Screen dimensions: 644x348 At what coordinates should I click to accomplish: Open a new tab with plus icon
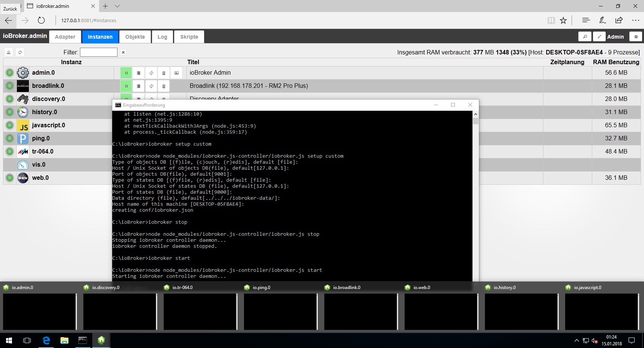[105, 6]
